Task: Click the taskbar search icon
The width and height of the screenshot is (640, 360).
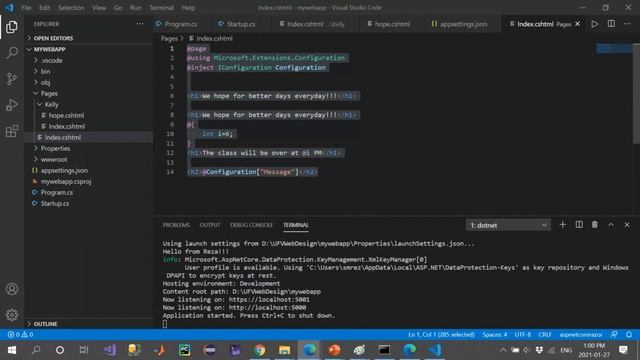Action: point(36,350)
